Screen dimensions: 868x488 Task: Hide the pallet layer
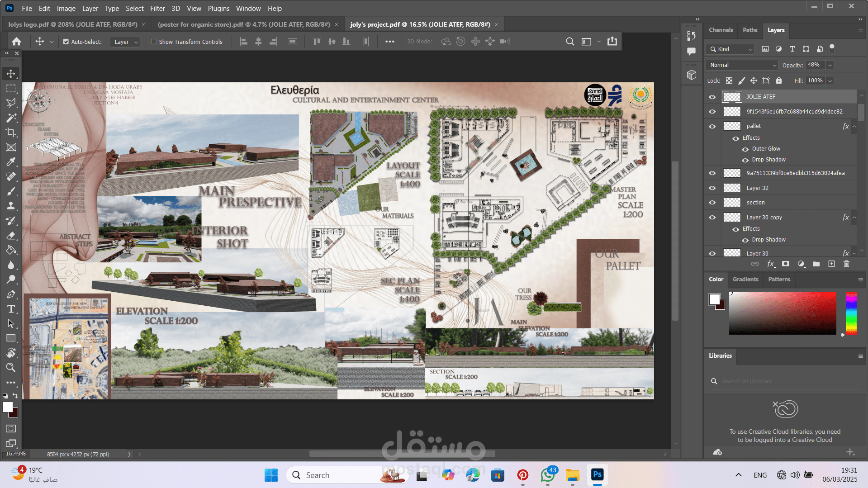[x=711, y=126]
